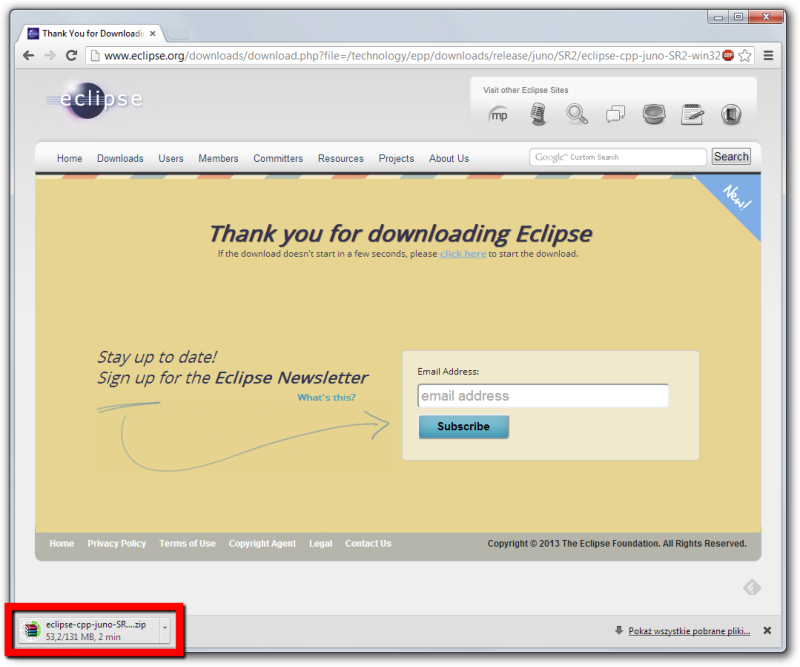Image resolution: width=800 pixels, height=667 pixels.
Task: Click the 'Visit other Eclipse Sites' label
Action: pyautogui.click(x=526, y=90)
